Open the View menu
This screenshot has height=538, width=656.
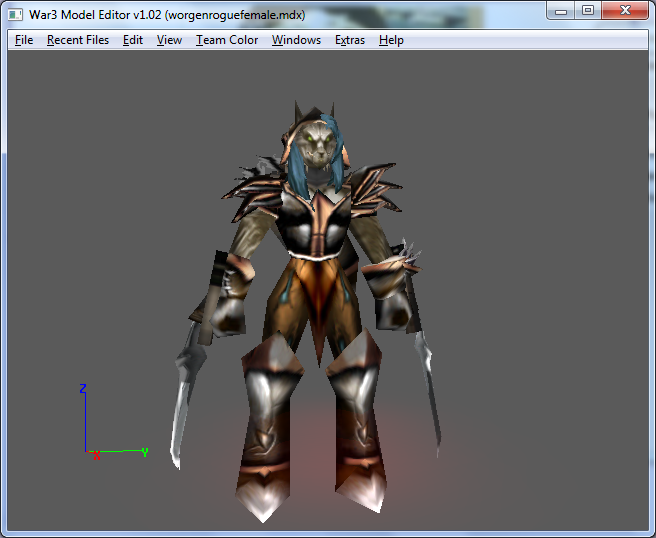[x=169, y=40]
